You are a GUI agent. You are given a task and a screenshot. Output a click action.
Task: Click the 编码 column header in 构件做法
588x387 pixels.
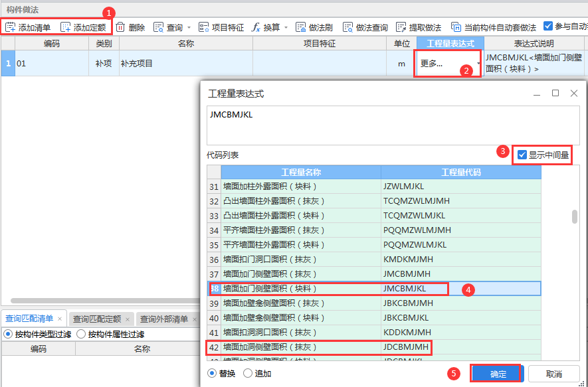click(52, 43)
